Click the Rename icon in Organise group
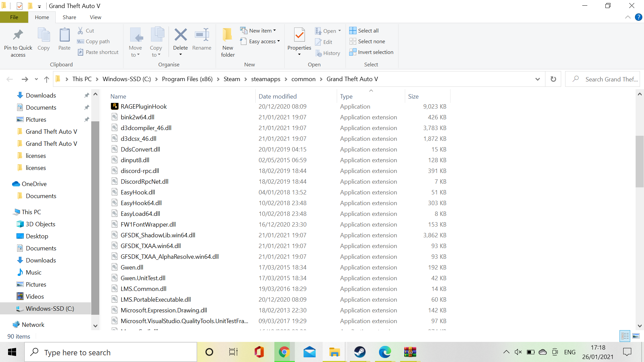 point(202,35)
